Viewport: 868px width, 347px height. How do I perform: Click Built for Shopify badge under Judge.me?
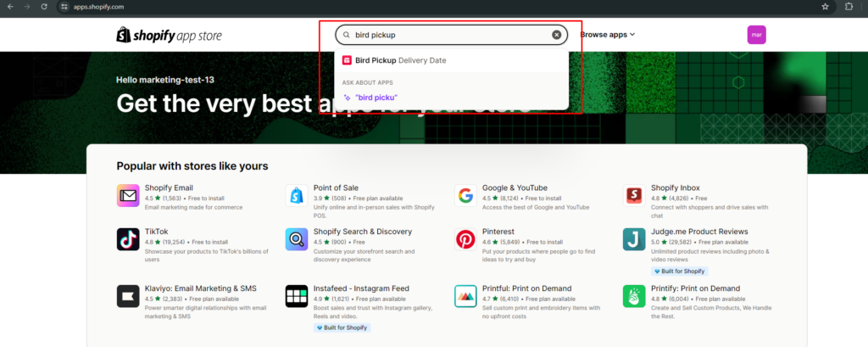pos(680,271)
